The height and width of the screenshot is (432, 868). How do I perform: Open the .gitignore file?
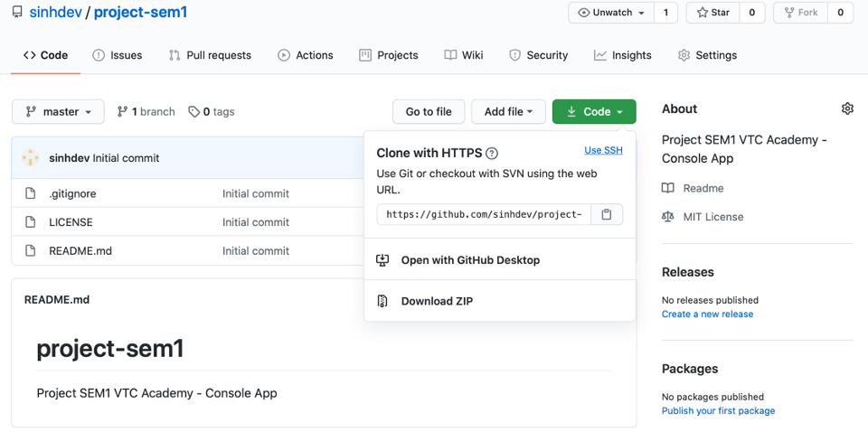pyautogui.click(x=72, y=193)
